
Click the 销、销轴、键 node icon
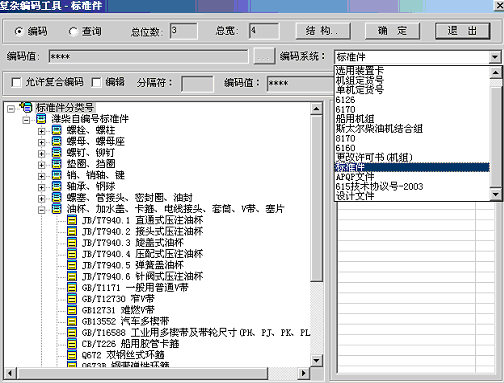(57, 175)
